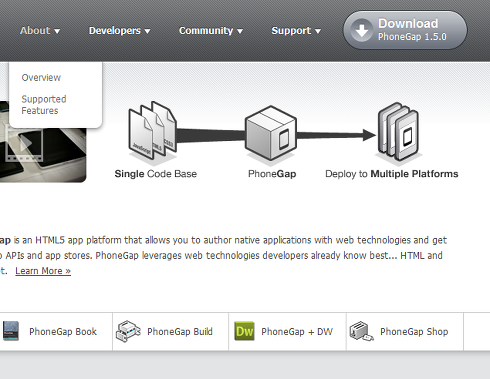Viewport: 490px width, 379px height.
Task: Click the download arrow circle icon
Action: click(362, 30)
